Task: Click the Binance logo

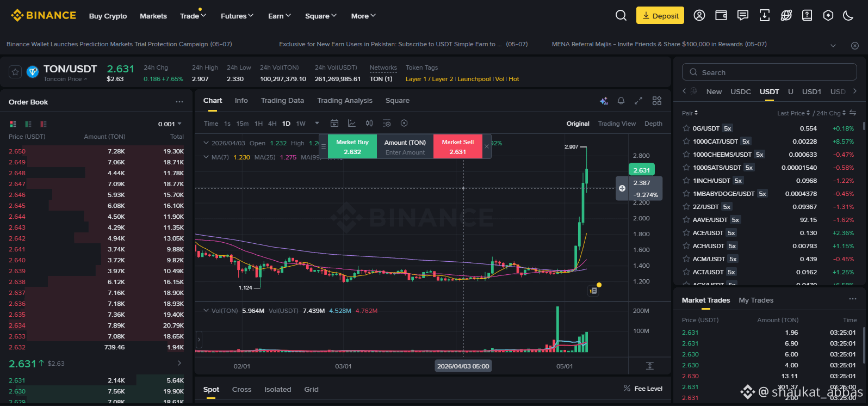Action: [44, 15]
